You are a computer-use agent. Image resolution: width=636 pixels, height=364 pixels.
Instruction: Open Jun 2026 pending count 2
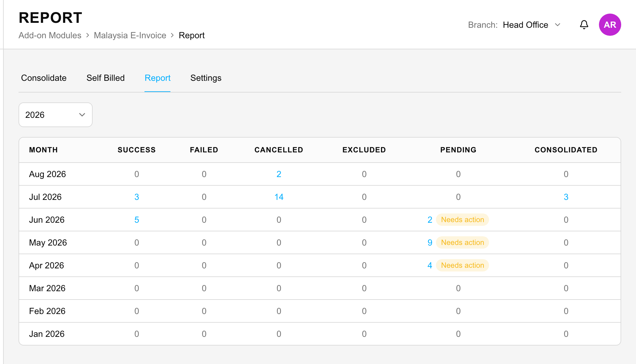point(430,220)
